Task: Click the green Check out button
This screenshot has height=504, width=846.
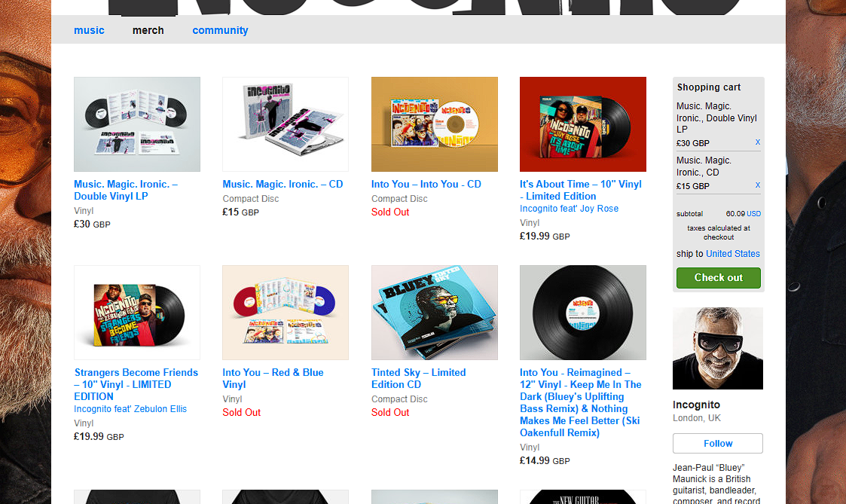Action: (718, 278)
